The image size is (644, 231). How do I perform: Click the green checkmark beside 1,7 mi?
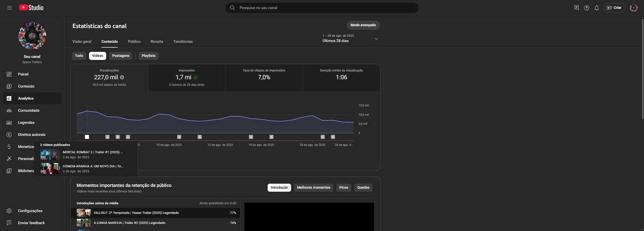point(196,77)
